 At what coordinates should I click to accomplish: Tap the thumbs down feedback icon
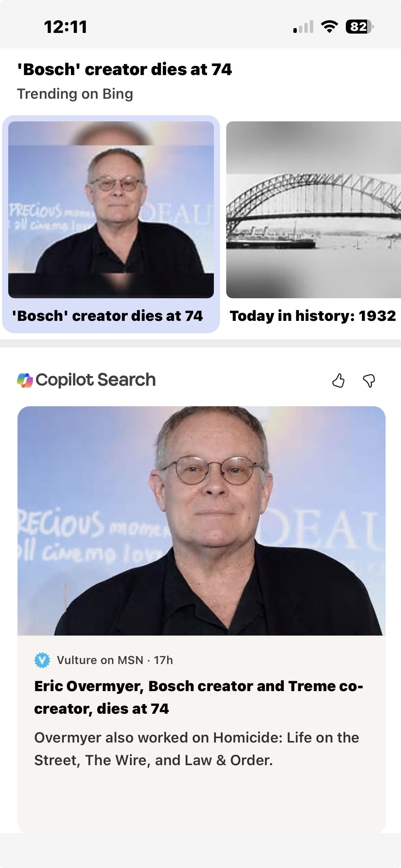click(369, 381)
